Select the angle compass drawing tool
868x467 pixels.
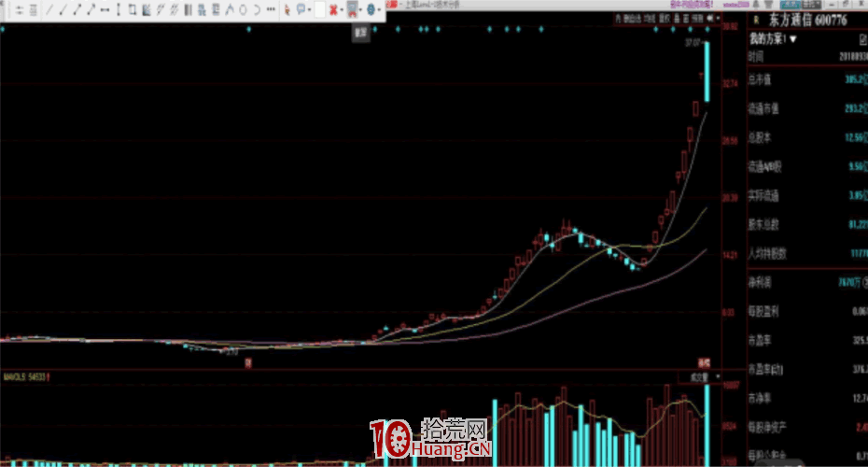coord(230,10)
